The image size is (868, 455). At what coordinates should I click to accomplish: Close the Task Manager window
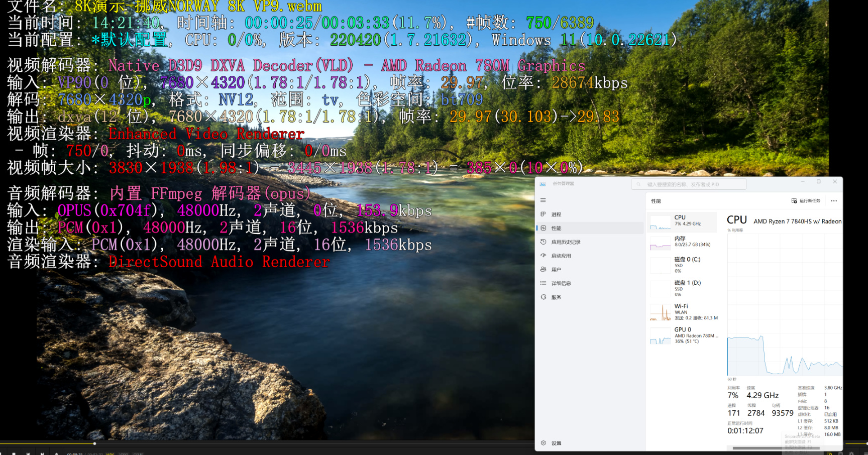[835, 182]
